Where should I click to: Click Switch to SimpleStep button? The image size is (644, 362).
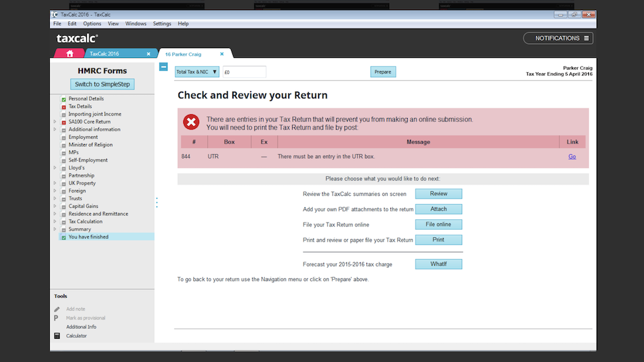(102, 84)
